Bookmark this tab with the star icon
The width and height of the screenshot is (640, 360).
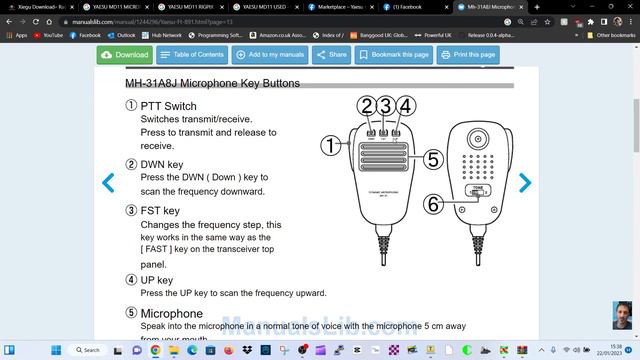point(547,22)
